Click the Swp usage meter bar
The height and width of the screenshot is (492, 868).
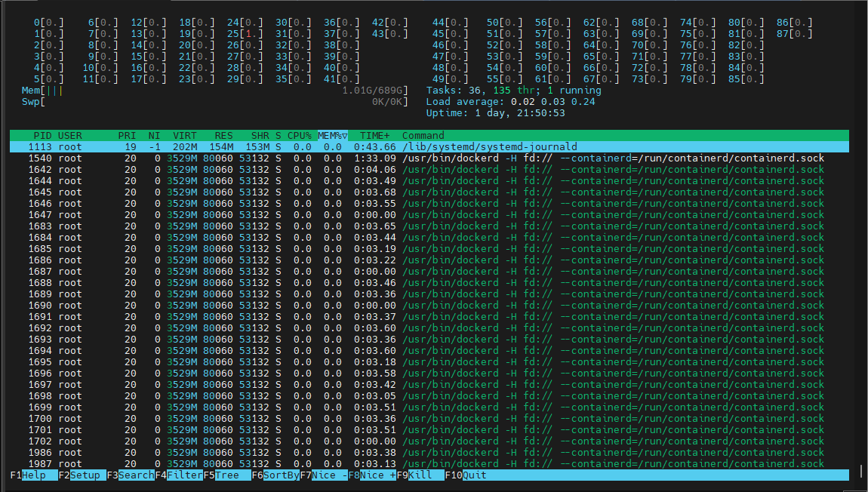pyautogui.click(x=215, y=102)
